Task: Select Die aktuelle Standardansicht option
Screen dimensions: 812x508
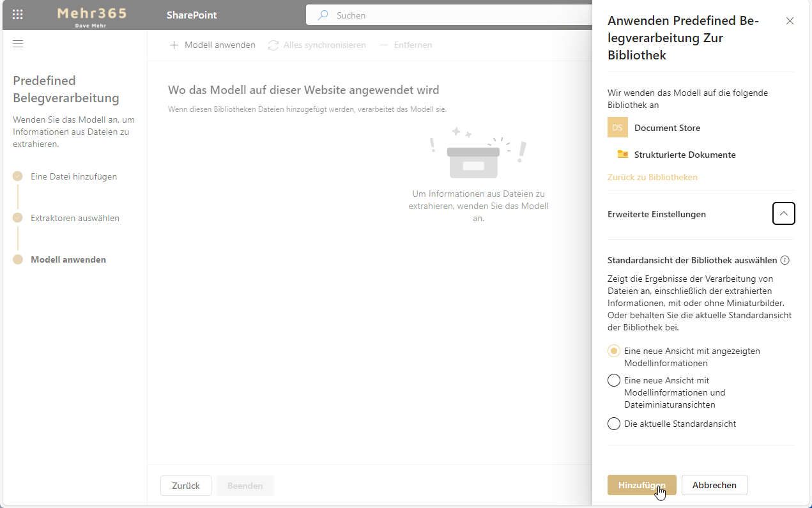Action: (614, 424)
